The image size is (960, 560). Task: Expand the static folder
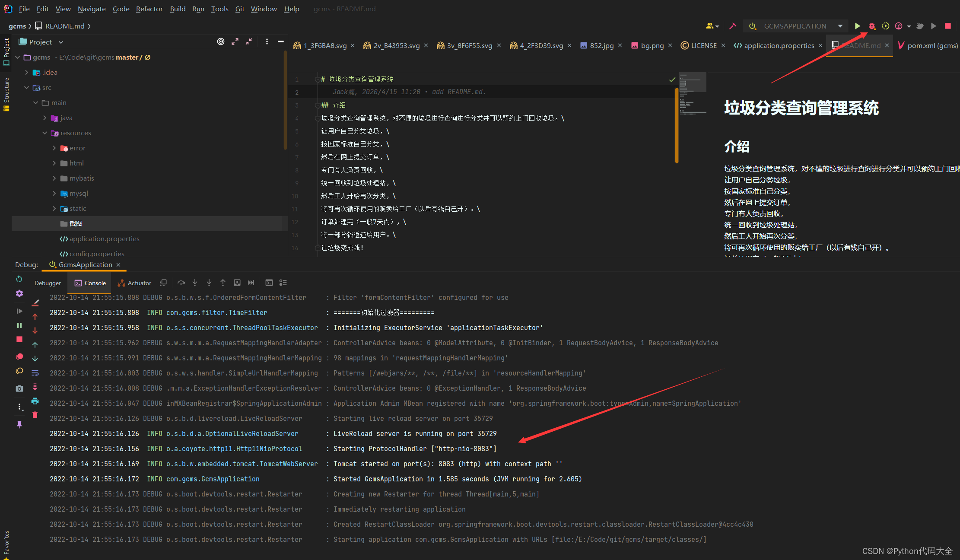(x=54, y=208)
